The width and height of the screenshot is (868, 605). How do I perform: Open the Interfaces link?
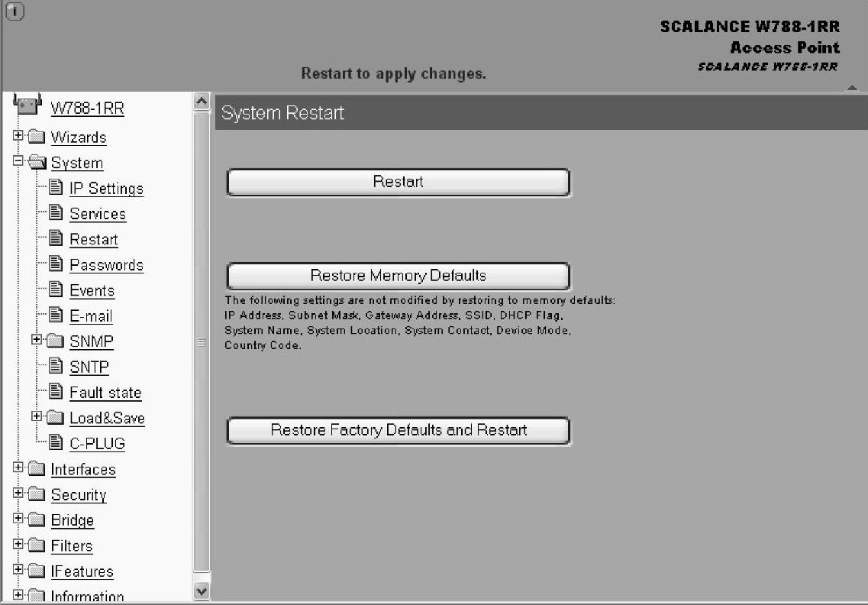pos(83,469)
